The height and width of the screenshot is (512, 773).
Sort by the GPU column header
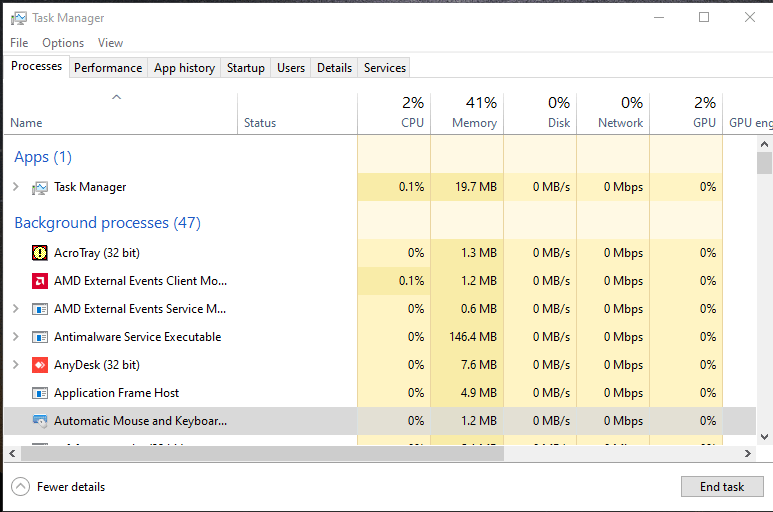[x=686, y=114]
